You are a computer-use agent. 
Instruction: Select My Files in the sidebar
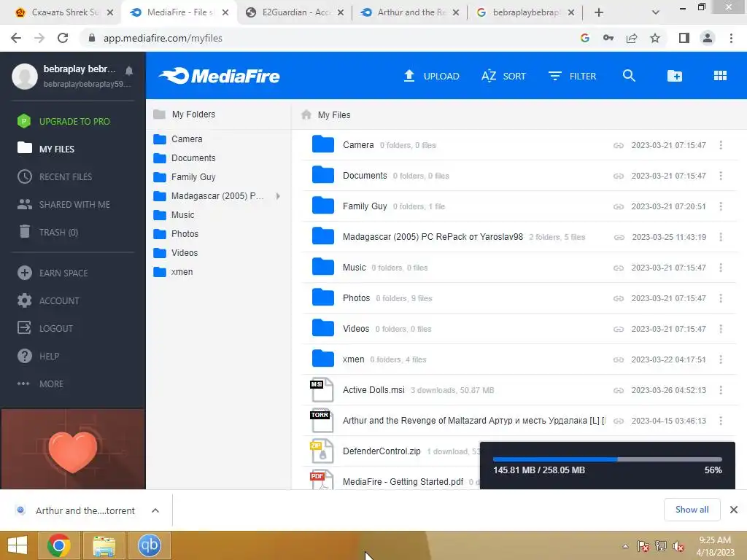(x=46, y=149)
